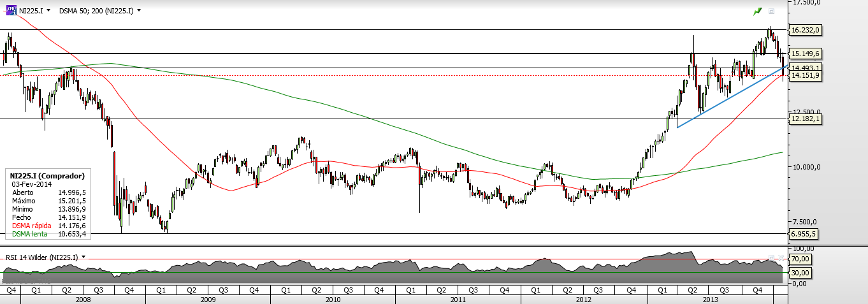Open the NI225.I symbol dropdown

tap(48, 11)
